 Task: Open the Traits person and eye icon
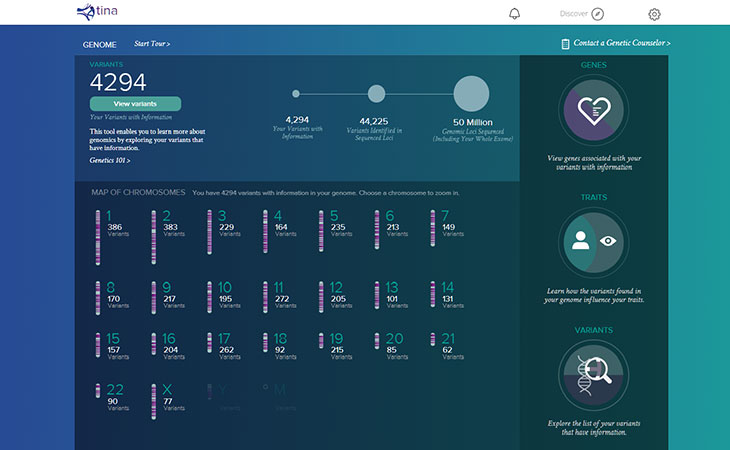594,242
